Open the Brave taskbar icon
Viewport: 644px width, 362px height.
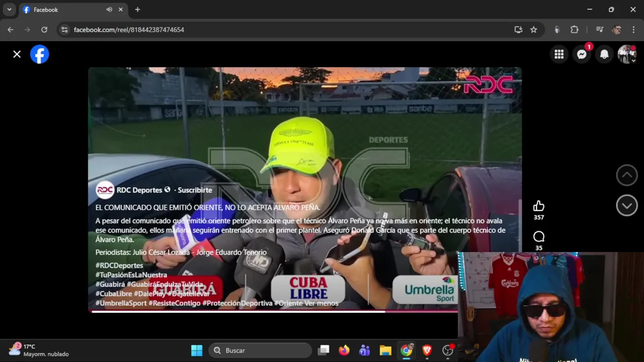tap(427, 350)
